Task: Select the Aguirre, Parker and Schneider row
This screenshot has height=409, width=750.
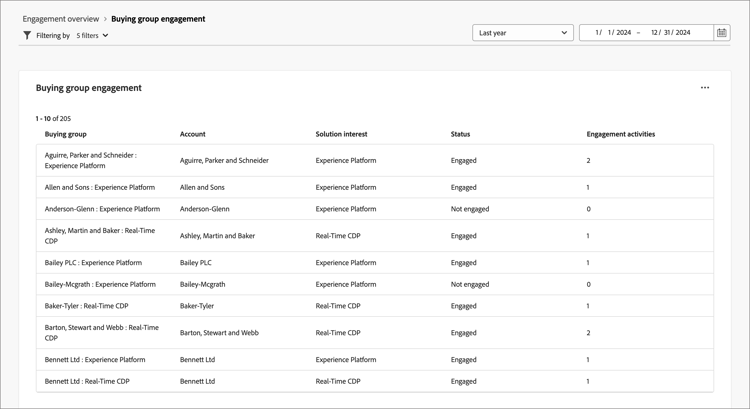Action: point(91,160)
